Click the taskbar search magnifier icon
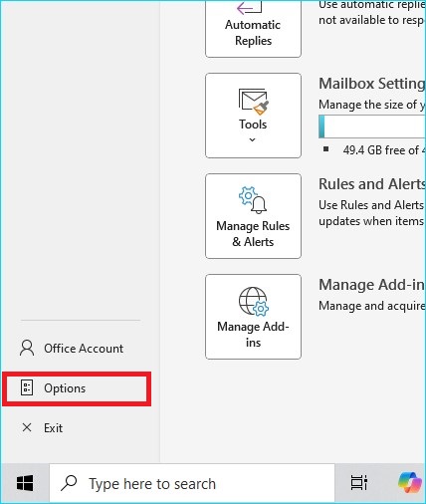 [69, 483]
